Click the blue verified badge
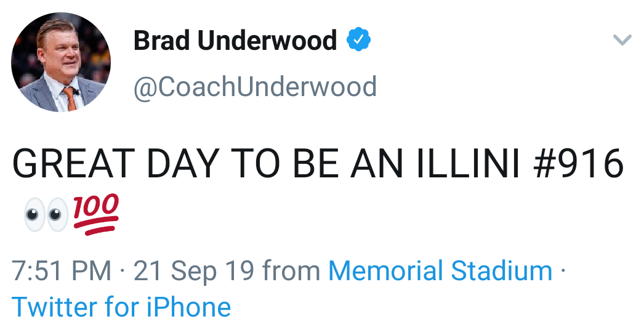 (358, 41)
